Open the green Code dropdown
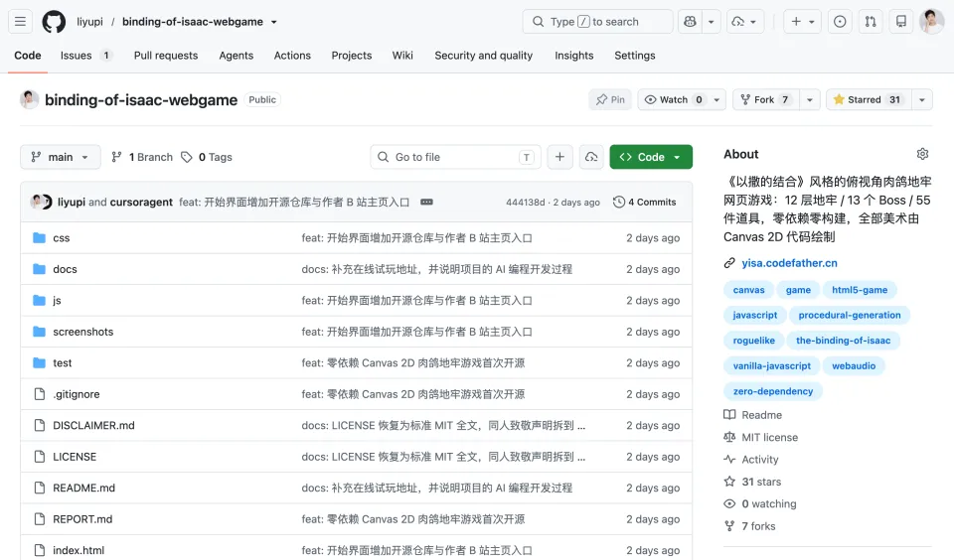Viewport: 954px width, 560px height. click(x=651, y=157)
